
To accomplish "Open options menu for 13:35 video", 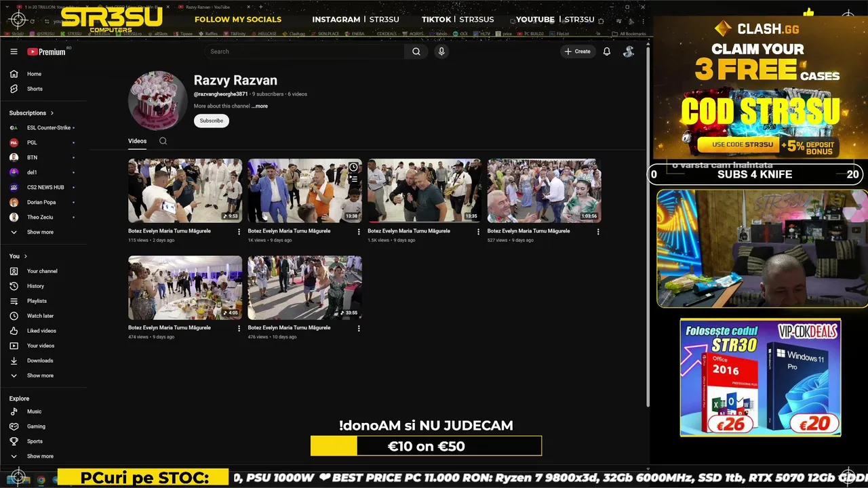I will (x=478, y=232).
